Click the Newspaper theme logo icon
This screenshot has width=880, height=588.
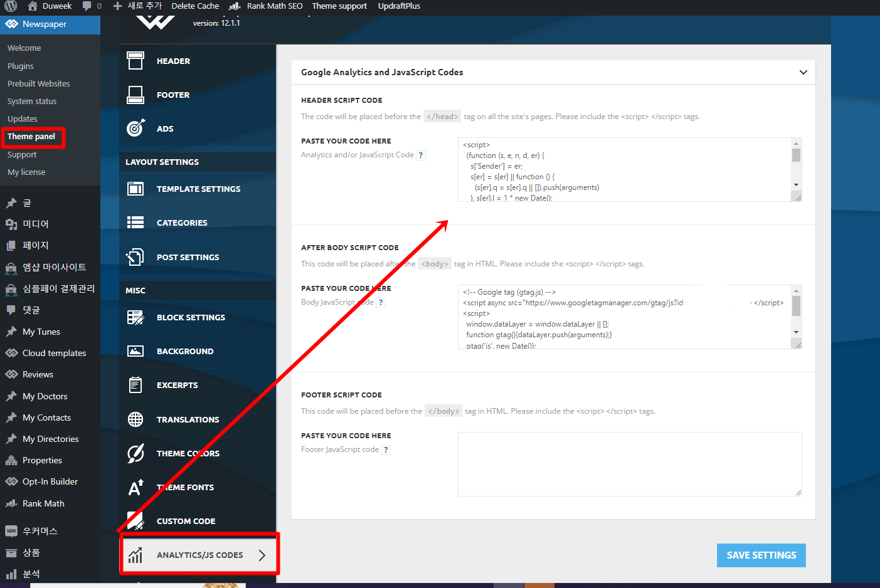(11, 24)
